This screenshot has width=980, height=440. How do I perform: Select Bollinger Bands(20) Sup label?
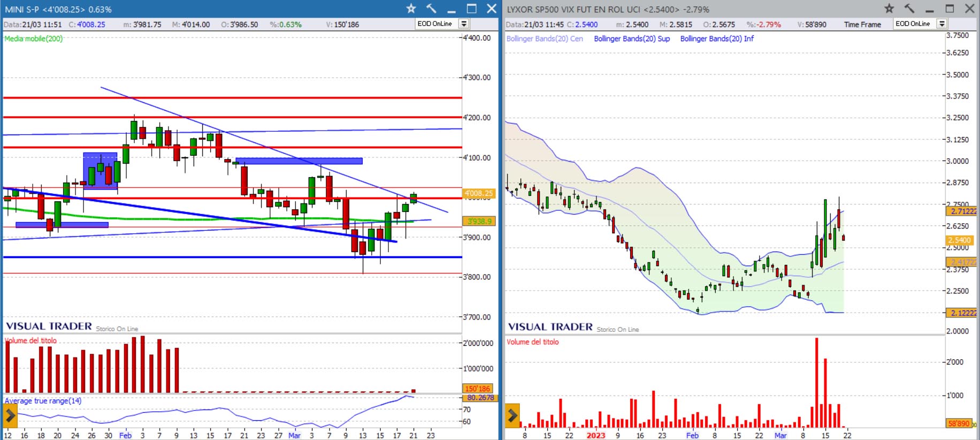(x=632, y=39)
